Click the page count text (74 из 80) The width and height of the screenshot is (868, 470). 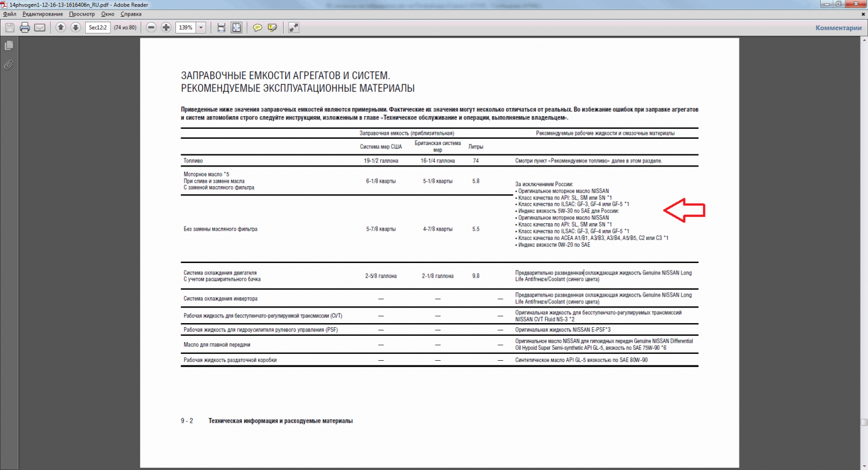(125, 27)
